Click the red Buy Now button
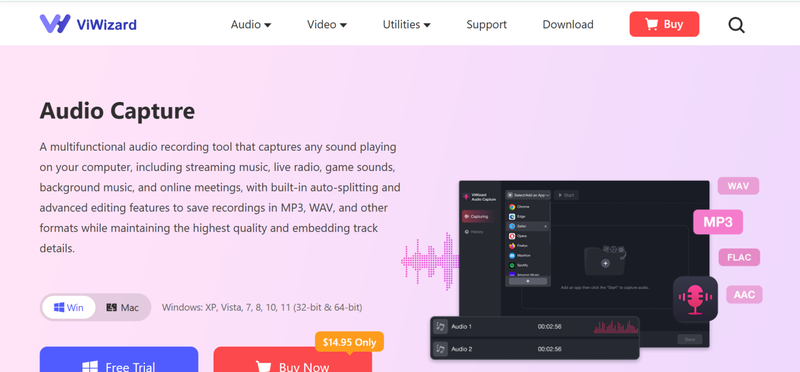Image resolution: width=800 pixels, height=372 pixels. (x=292, y=360)
